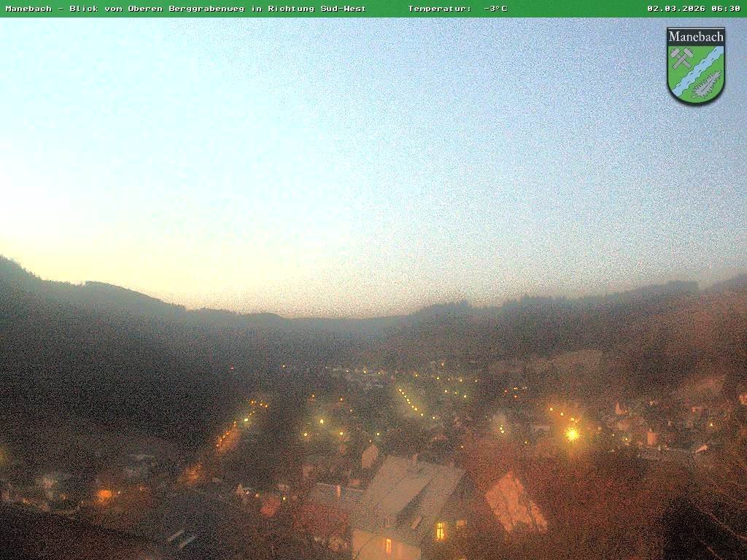The image size is (747, 560).
Task: Click the illuminated triangular gable wall
Action: [x=514, y=503]
